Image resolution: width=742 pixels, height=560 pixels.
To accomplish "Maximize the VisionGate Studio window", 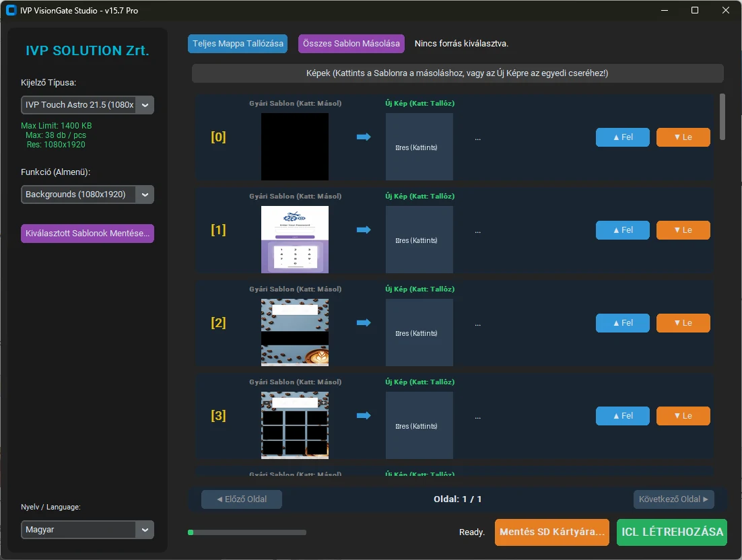I will pos(695,10).
